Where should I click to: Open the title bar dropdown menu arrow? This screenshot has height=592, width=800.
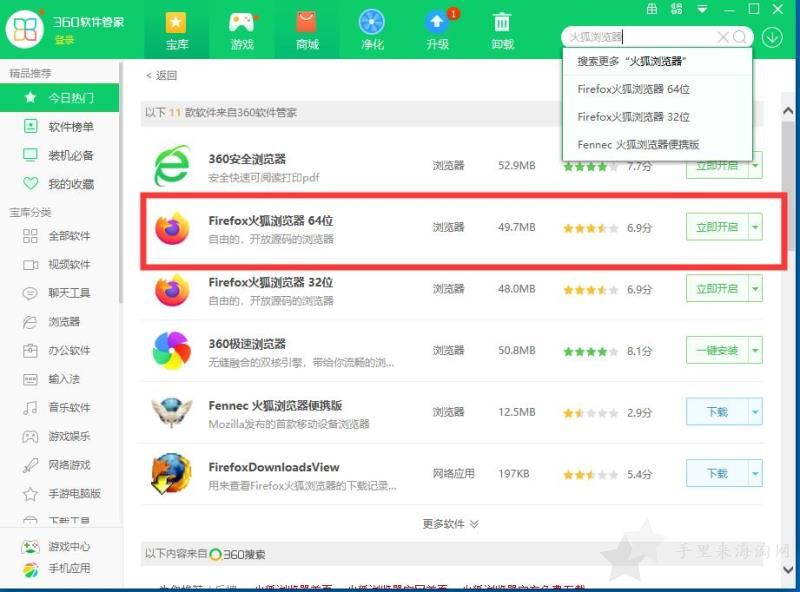[703, 9]
